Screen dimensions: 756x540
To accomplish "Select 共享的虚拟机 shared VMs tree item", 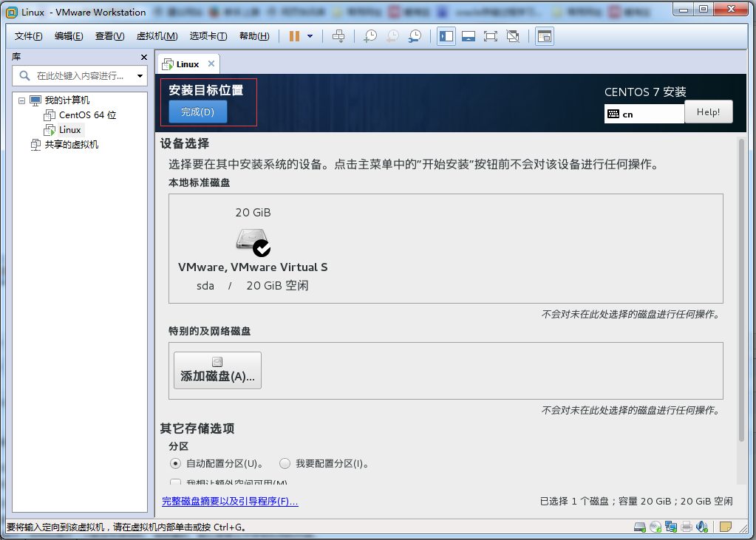I will (x=72, y=145).
